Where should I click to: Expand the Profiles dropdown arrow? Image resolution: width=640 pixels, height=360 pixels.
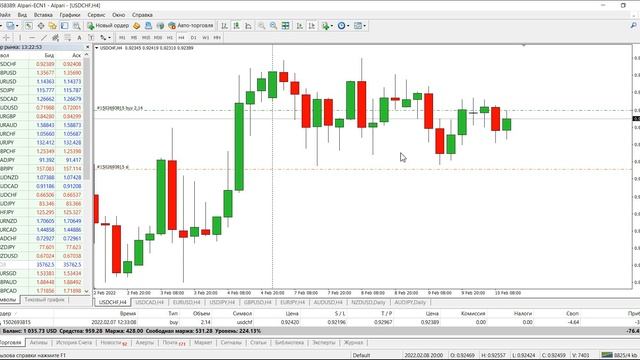(17, 26)
